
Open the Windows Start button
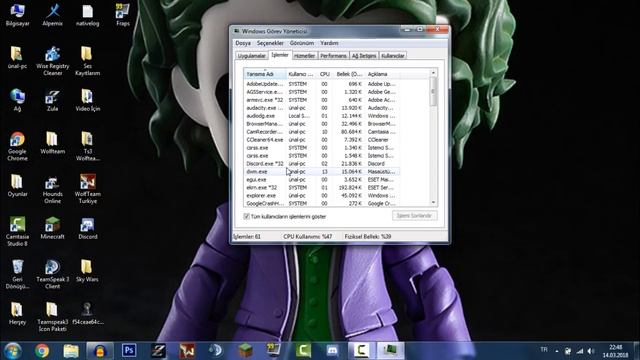pos(12,351)
